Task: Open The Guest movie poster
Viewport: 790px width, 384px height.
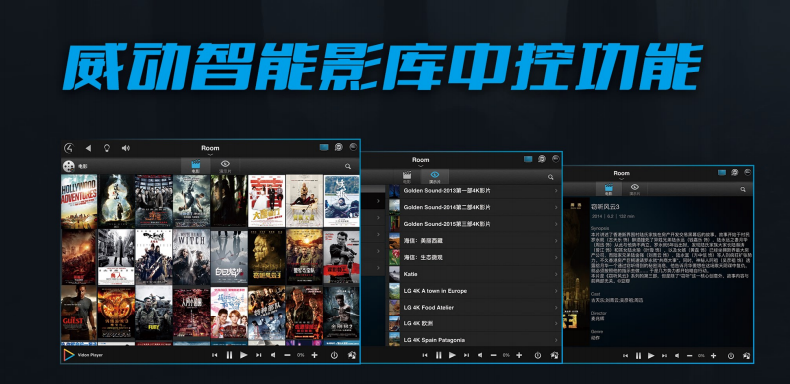Action: click(79, 313)
